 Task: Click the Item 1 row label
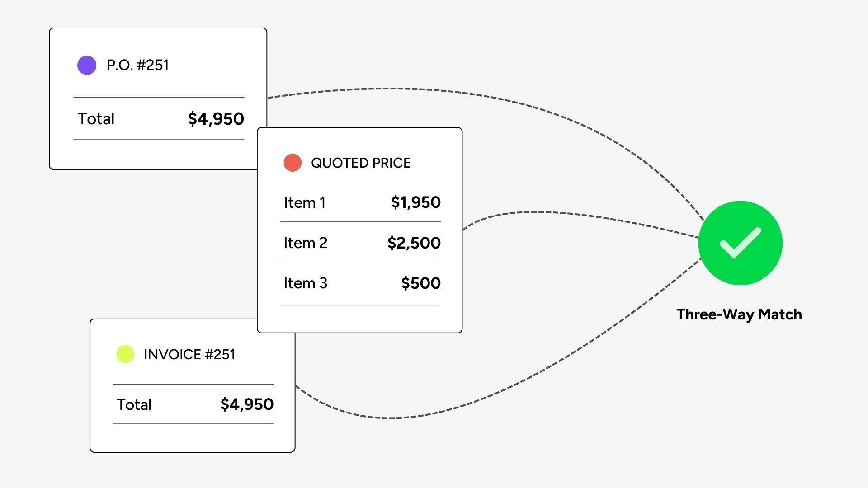pyautogui.click(x=305, y=202)
